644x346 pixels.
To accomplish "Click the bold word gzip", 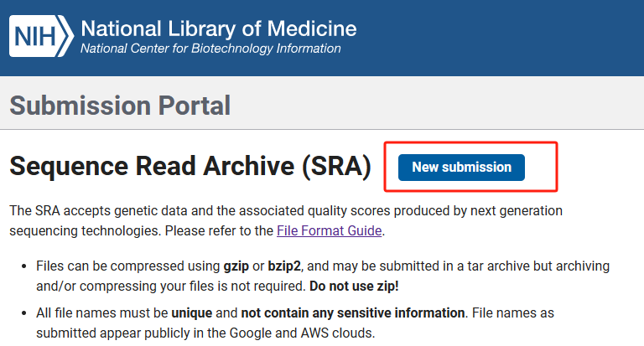I will coord(236,266).
